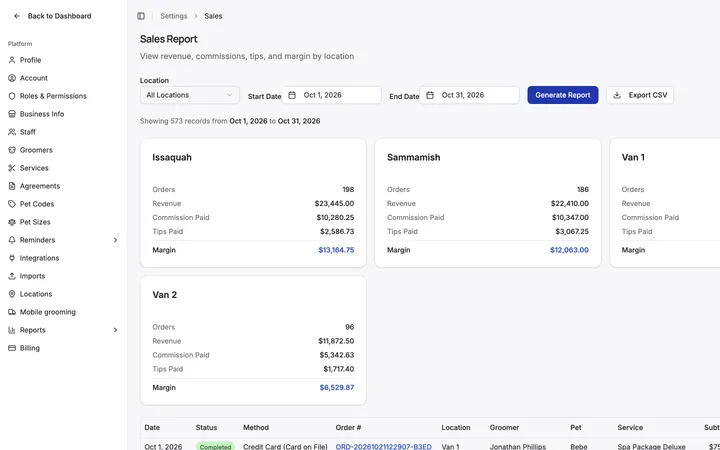Viewport: 720px width, 450px height.
Task: Click the Sammamish card title
Action: [x=413, y=158]
